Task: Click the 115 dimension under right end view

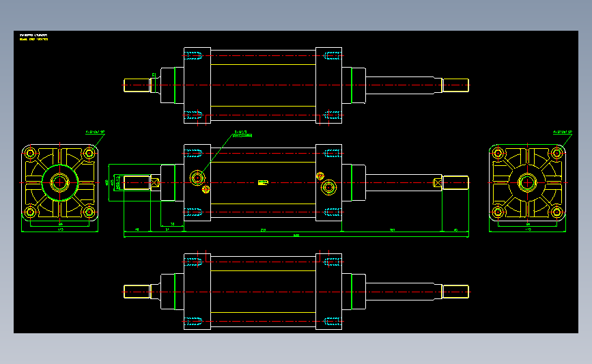Action: click(x=528, y=229)
